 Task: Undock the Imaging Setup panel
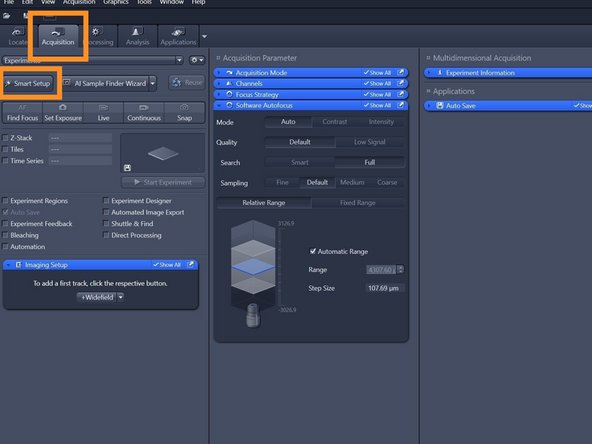coord(191,265)
